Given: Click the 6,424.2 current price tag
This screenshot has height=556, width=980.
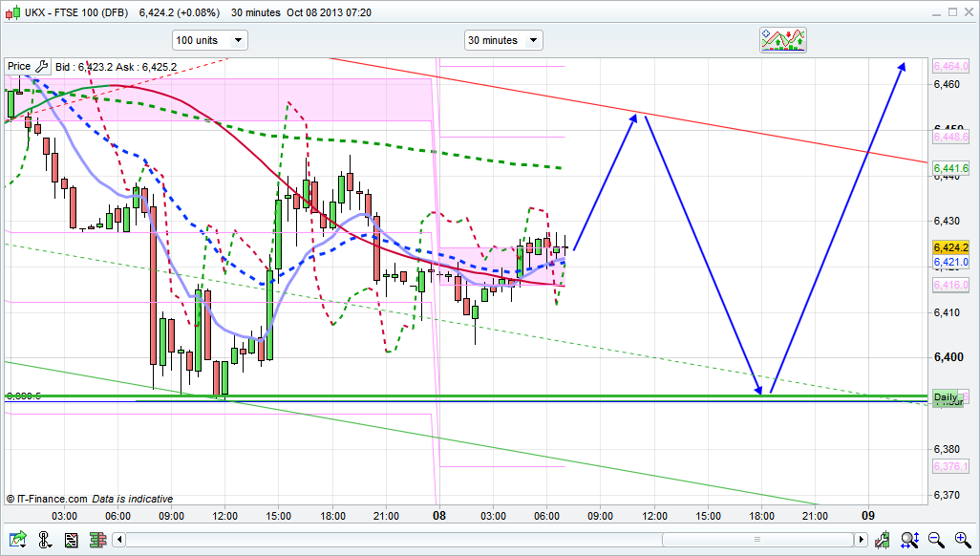Looking at the screenshot, I should pyautogui.click(x=949, y=247).
